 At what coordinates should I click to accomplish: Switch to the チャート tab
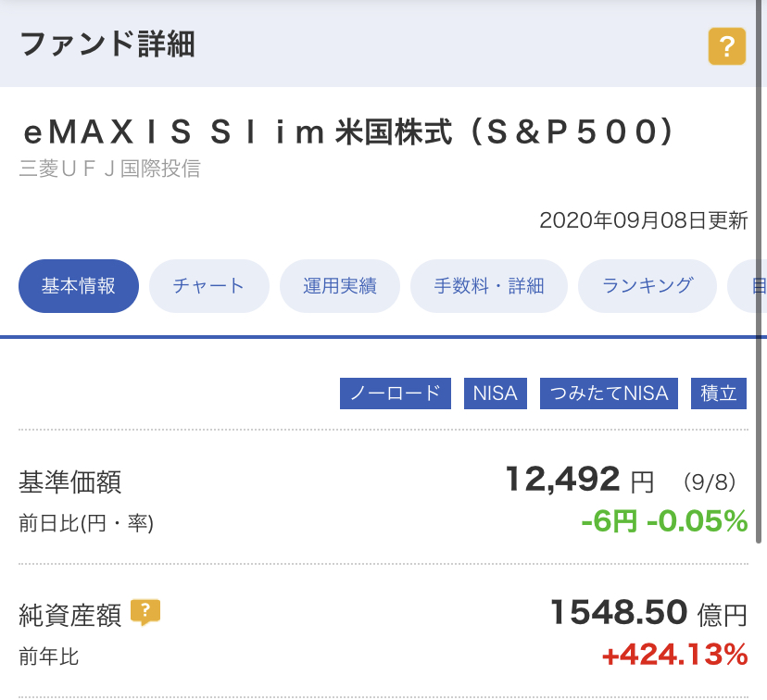click(x=209, y=286)
